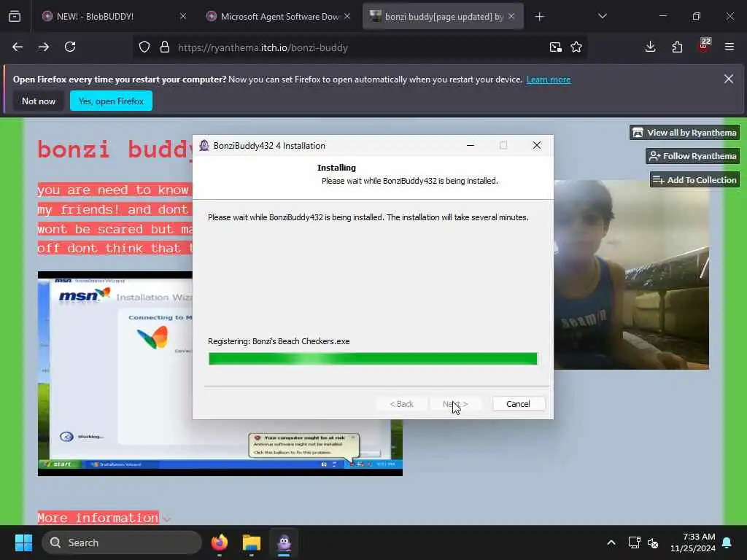Open the Learn more link

point(549,79)
